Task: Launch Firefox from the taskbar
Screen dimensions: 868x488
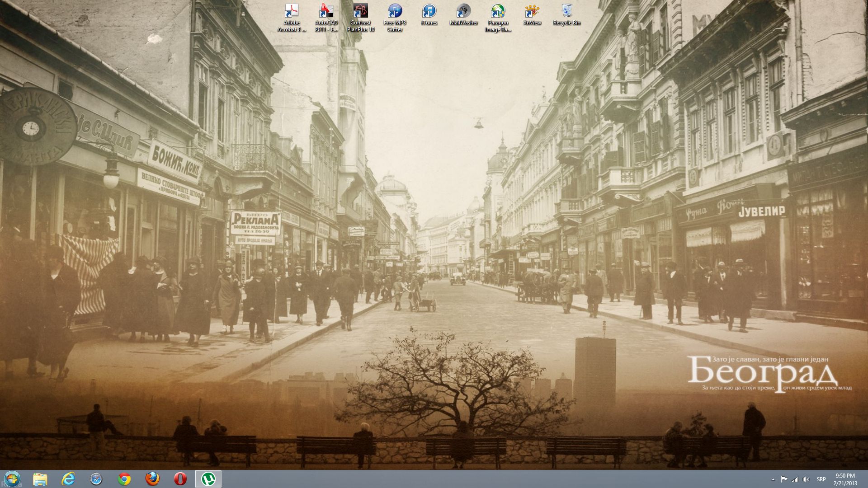Action: tap(152, 479)
